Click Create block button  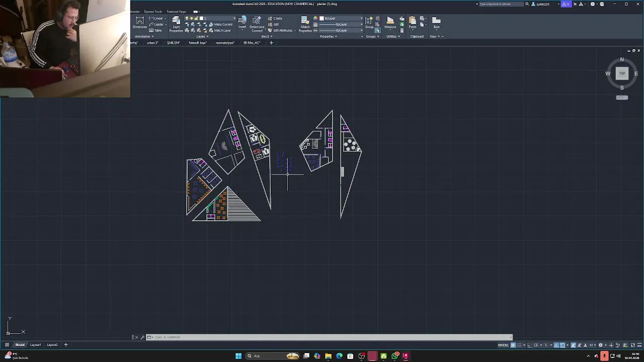click(x=275, y=18)
